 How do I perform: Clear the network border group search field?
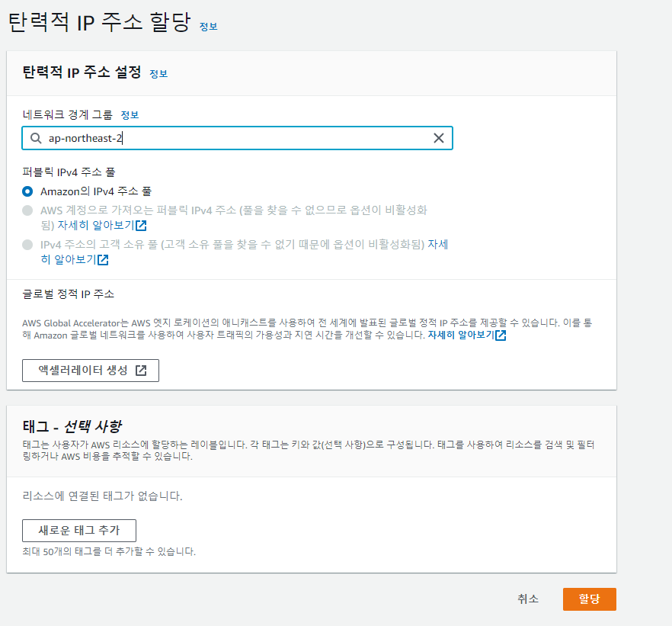tap(438, 138)
